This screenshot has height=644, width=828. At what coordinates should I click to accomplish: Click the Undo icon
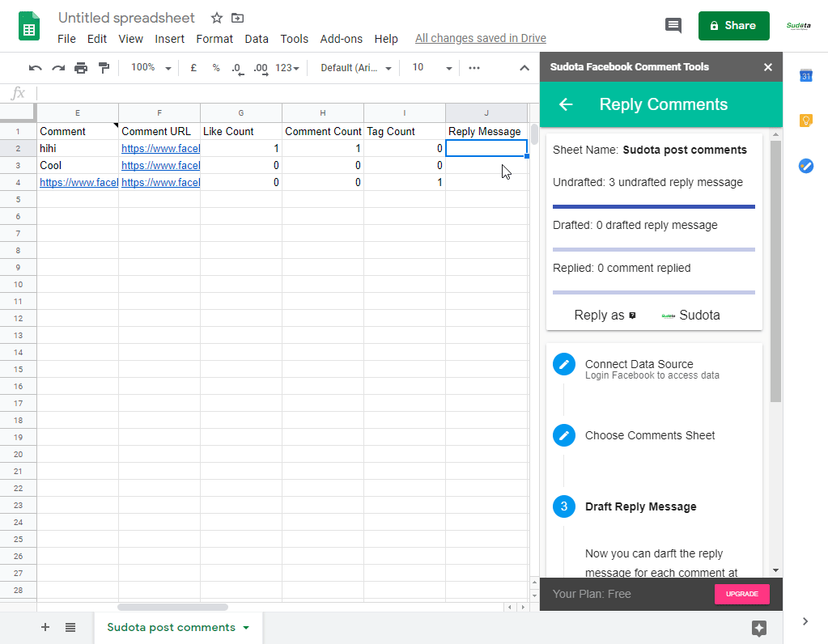click(36, 68)
